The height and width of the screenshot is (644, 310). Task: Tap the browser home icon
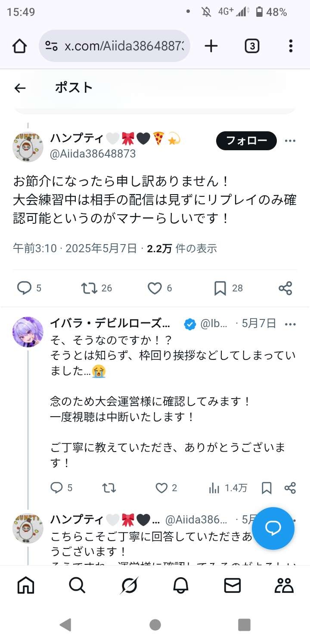coord(20,46)
